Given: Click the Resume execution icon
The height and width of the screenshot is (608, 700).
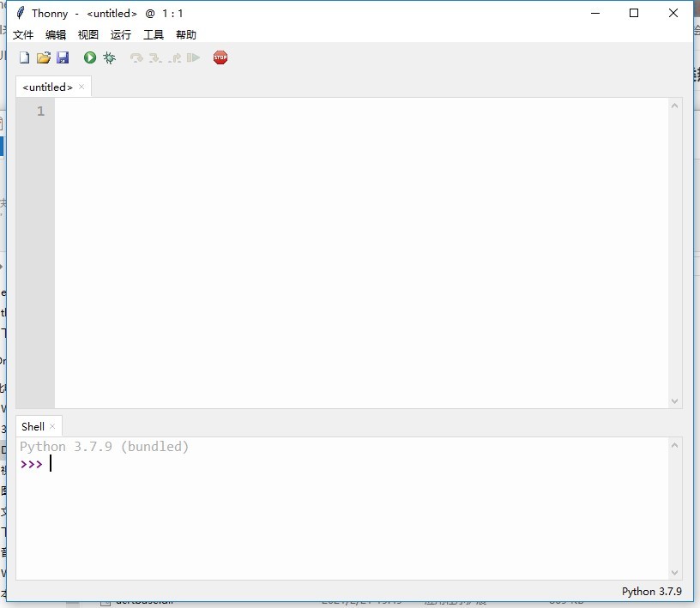Looking at the screenshot, I should (193, 57).
